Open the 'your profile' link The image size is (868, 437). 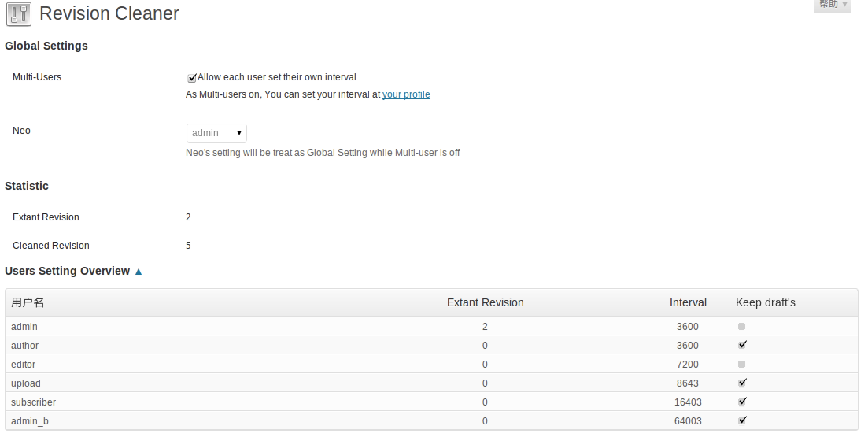pos(406,94)
